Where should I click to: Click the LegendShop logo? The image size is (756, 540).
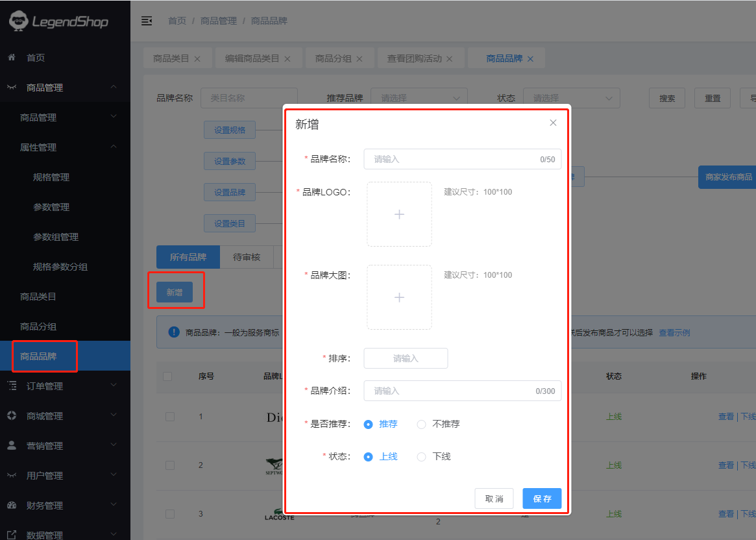pyautogui.click(x=58, y=21)
